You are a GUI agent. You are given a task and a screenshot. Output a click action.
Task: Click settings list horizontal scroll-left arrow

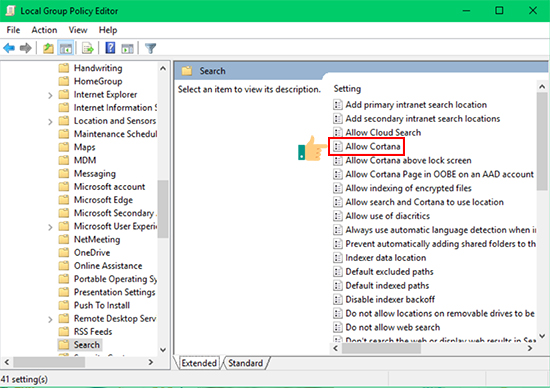336,348
